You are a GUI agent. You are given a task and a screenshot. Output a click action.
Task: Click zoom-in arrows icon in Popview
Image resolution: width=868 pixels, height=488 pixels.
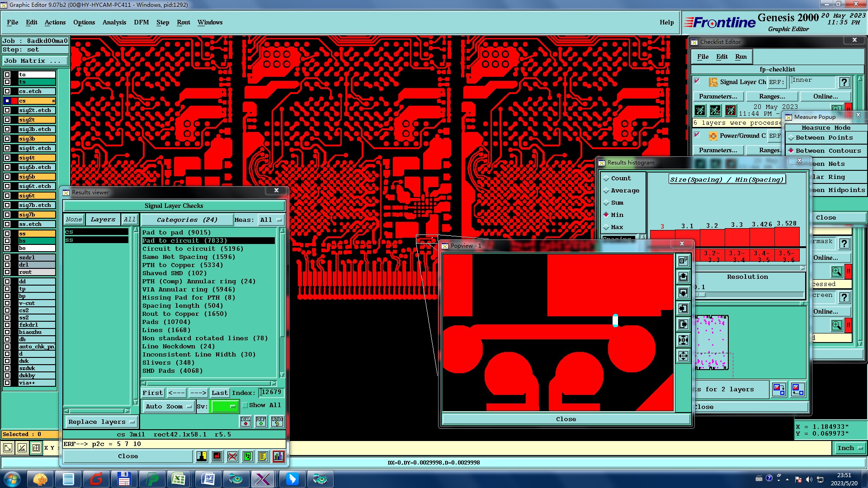click(x=683, y=340)
